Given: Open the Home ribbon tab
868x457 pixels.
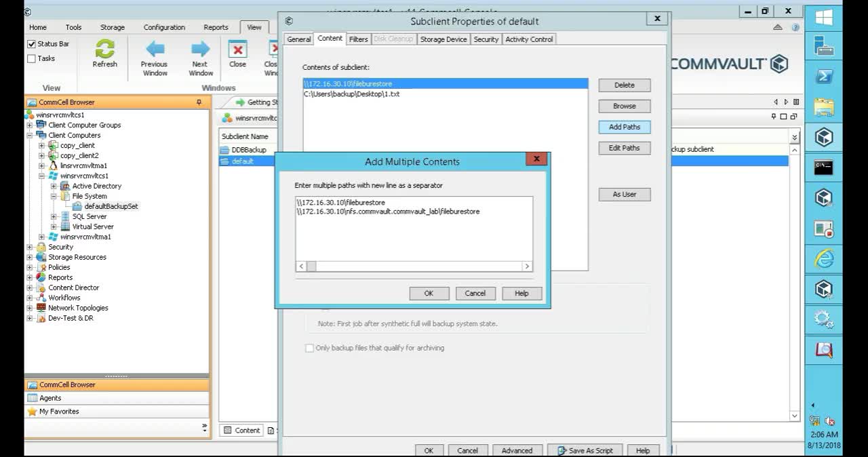Looking at the screenshot, I should pyautogui.click(x=38, y=27).
